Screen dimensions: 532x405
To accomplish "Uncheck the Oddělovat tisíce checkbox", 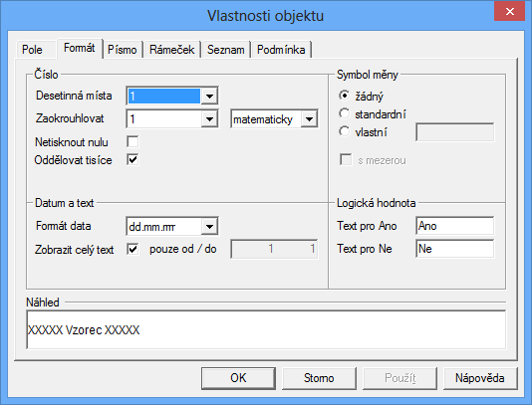I will pos(133,159).
